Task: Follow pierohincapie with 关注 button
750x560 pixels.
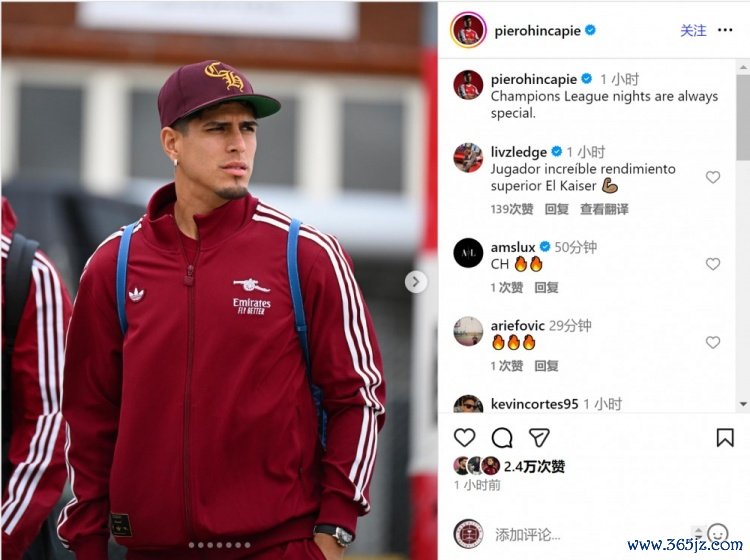Action: [x=693, y=31]
